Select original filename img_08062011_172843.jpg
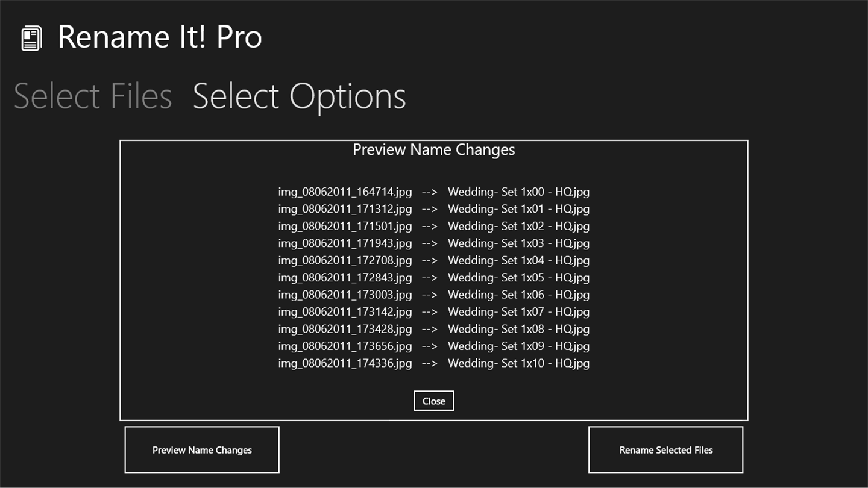The width and height of the screenshot is (868, 488). 345,278
